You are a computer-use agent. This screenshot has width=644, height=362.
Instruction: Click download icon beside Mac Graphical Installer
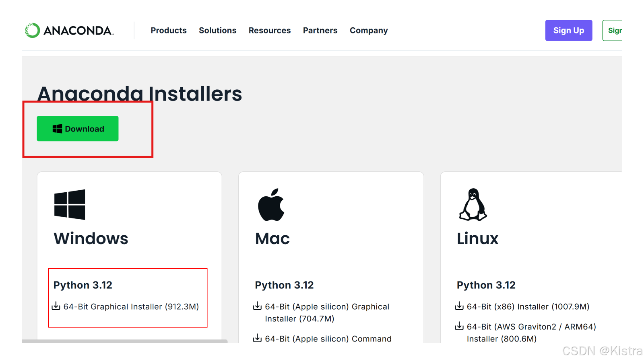click(x=257, y=306)
